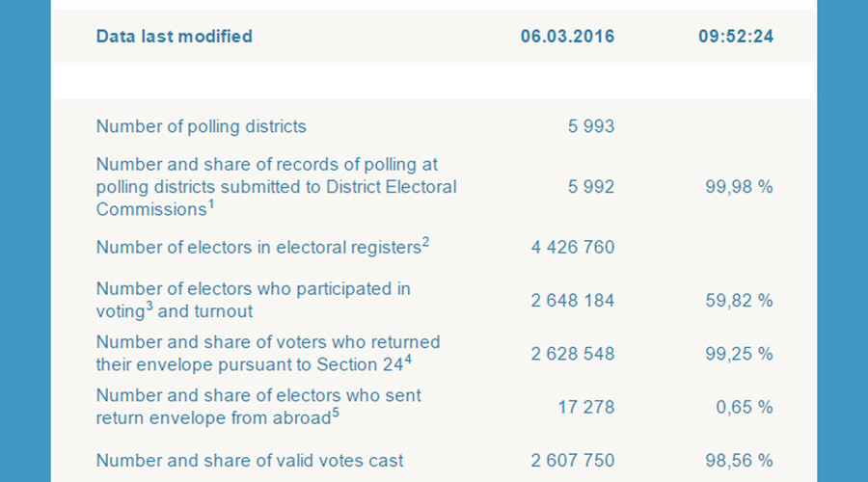
Task: Select polling districts value 5 993
Action: coord(591,126)
